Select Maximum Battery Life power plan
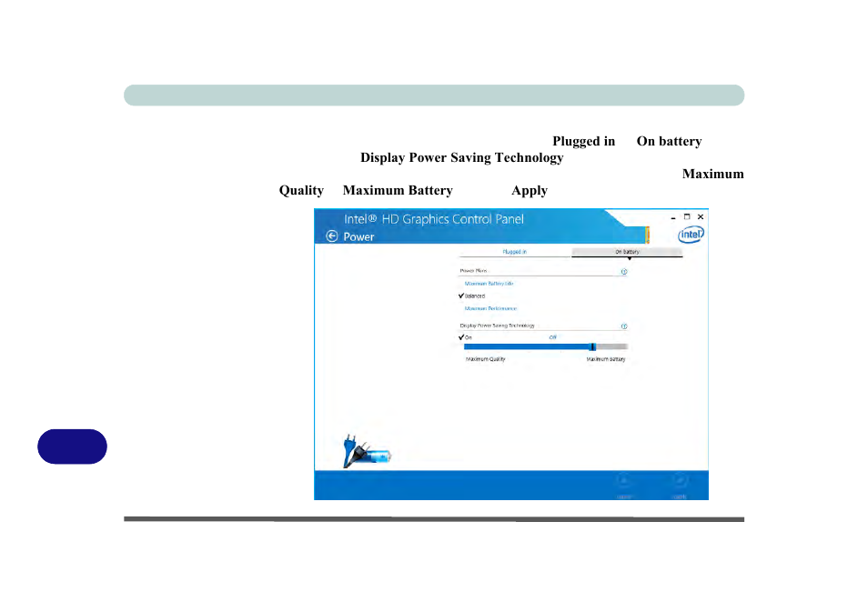The width and height of the screenshot is (868, 612). (x=489, y=284)
